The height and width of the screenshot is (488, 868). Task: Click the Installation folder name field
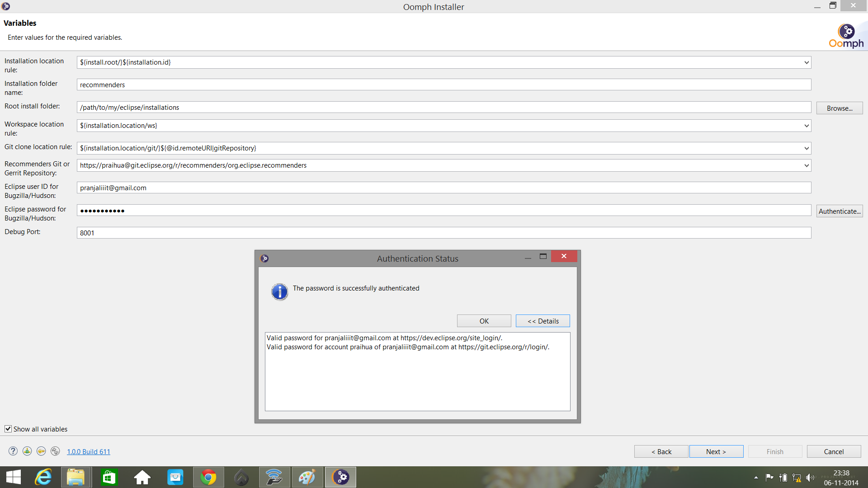[x=444, y=84]
